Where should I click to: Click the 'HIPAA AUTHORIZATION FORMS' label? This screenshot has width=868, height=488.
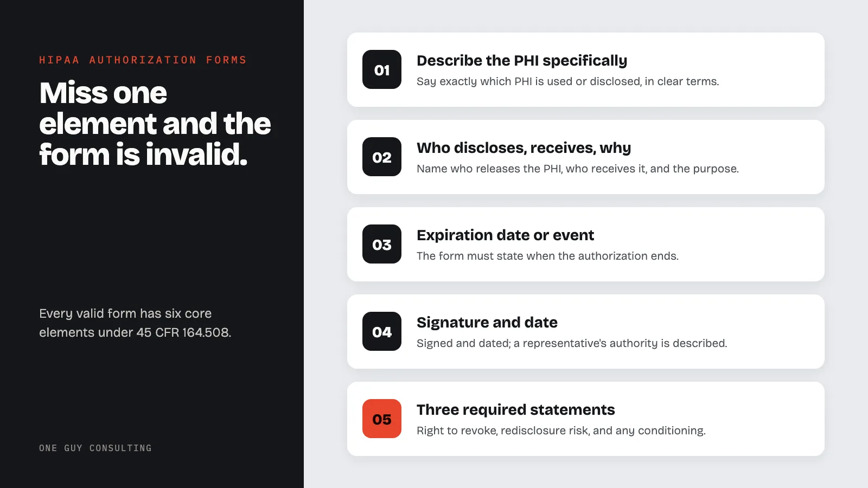pos(143,60)
